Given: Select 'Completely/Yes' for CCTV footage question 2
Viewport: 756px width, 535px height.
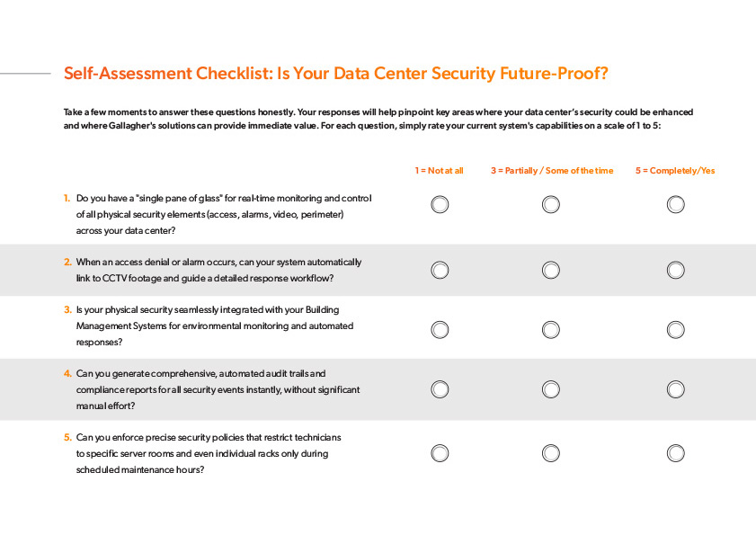Looking at the screenshot, I should 676,270.
